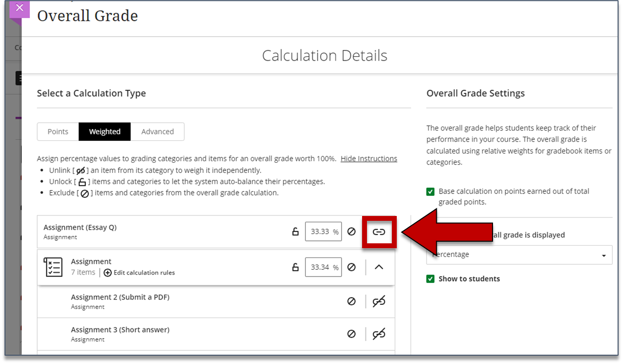623x364 pixels.
Task: Exclude the Assignment category from the calculation
Action: click(351, 267)
